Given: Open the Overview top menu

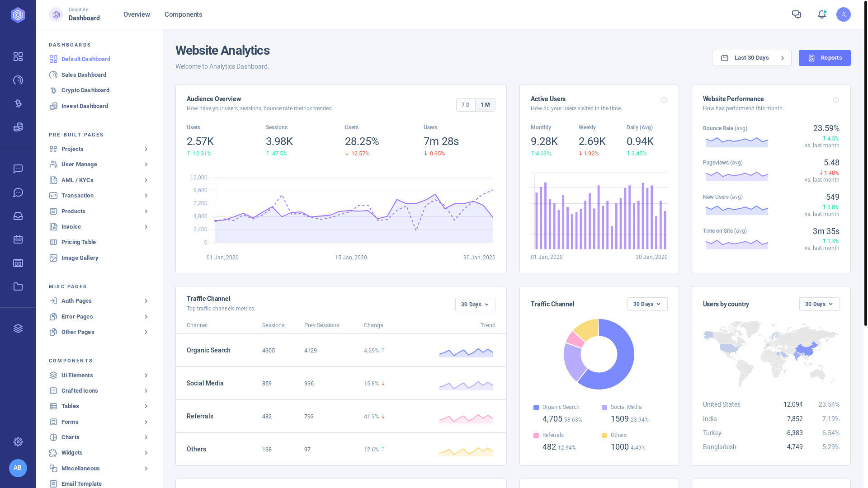Looking at the screenshot, I should [137, 14].
